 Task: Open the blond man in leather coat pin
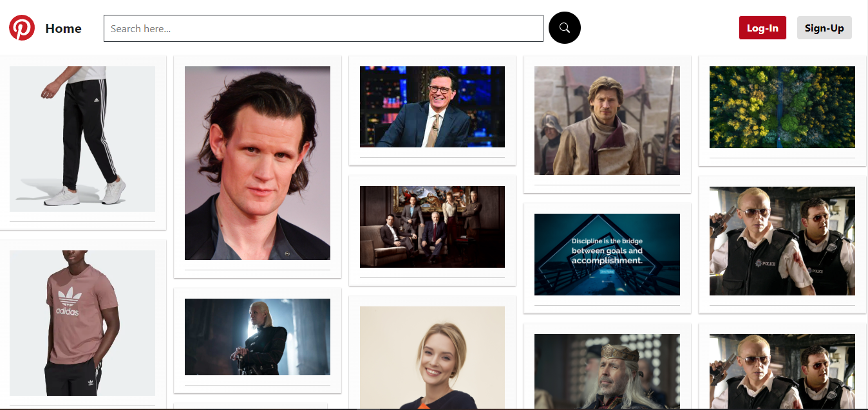click(607, 120)
